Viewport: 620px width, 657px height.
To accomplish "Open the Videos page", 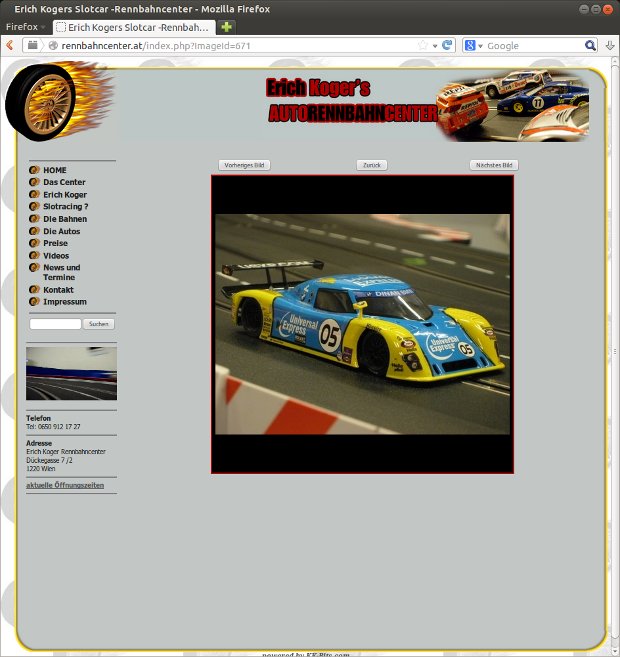I will click(56, 256).
